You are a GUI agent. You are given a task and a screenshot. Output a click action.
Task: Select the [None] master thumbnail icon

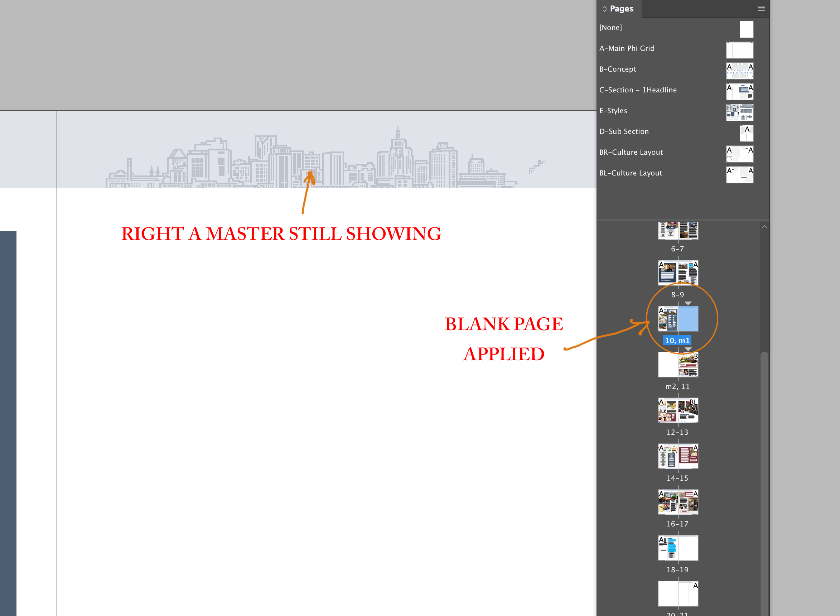[x=746, y=29]
